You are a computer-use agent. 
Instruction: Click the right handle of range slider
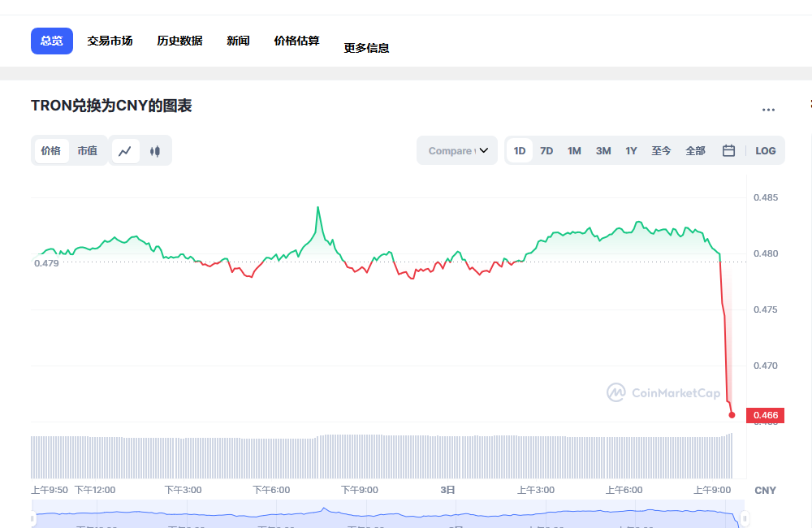(745, 518)
